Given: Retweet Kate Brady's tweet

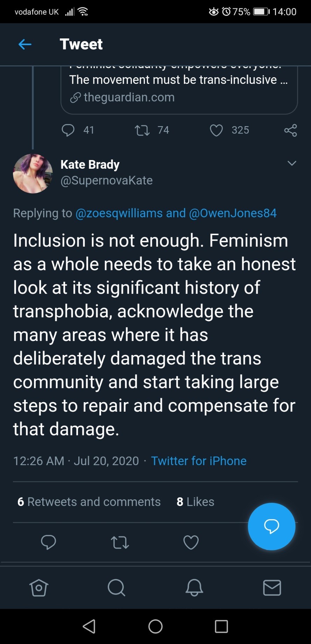Looking at the screenshot, I should point(120,543).
